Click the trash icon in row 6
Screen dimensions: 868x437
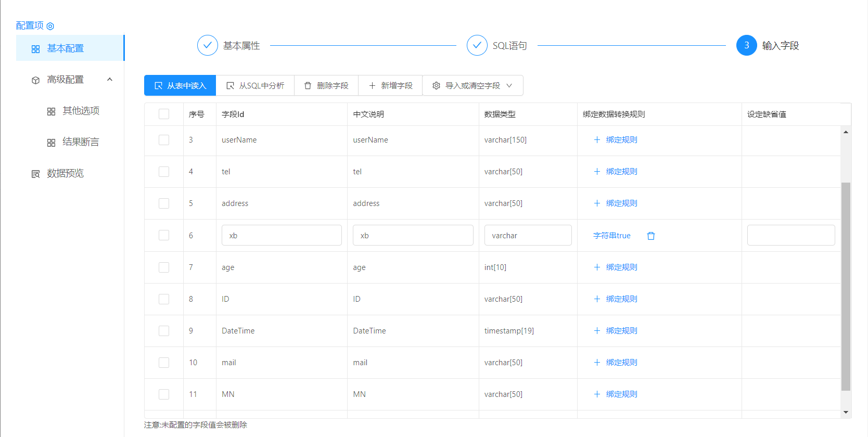click(650, 236)
